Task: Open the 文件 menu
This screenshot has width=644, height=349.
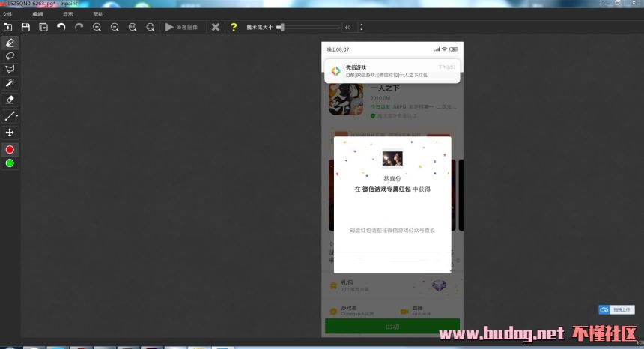Action: pyautogui.click(x=7, y=14)
